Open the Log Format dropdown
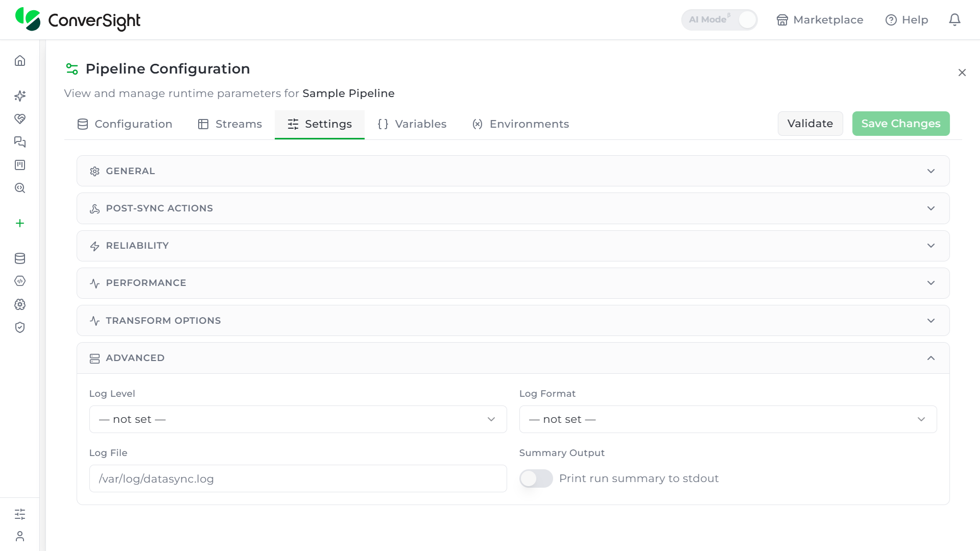 pos(728,419)
